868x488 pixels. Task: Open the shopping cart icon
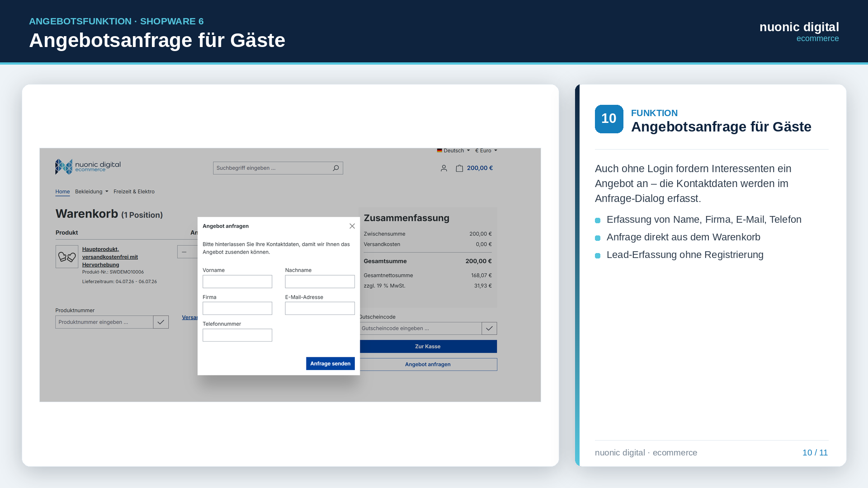(x=459, y=168)
